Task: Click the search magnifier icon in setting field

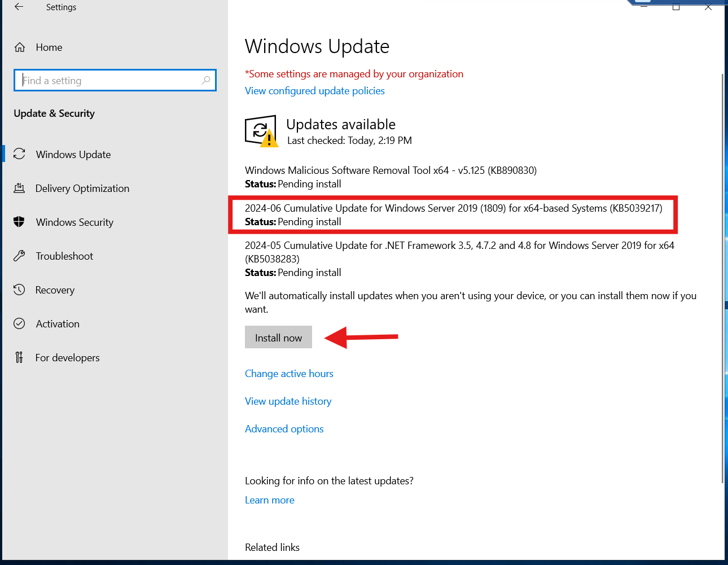Action: coord(206,80)
